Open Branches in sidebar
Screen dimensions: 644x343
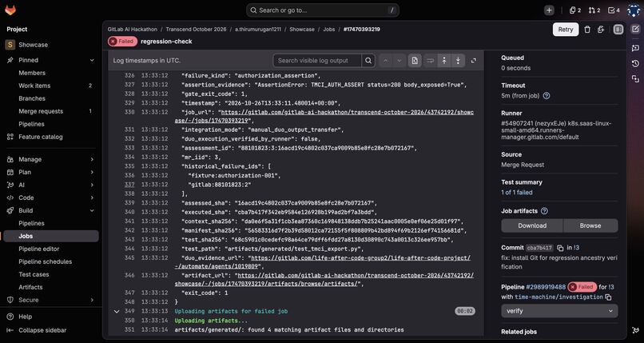pyautogui.click(x=51, y=98)
